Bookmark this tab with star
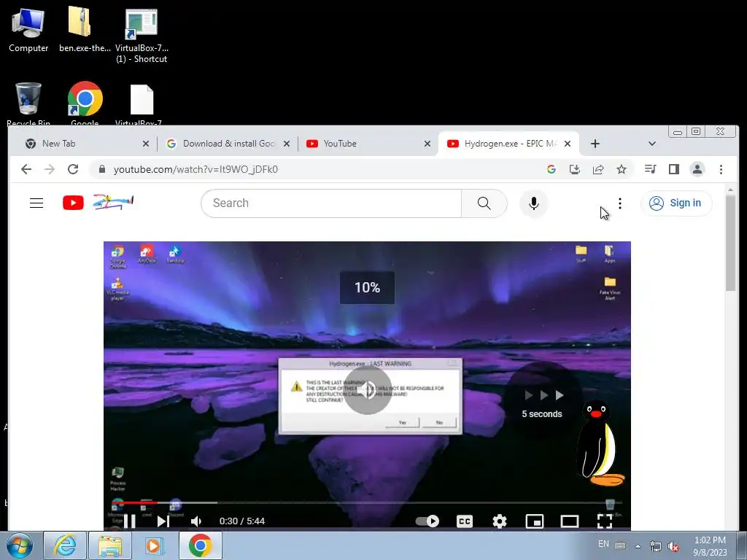Screen dimensions: 747x560 click(x=622, y=169)
